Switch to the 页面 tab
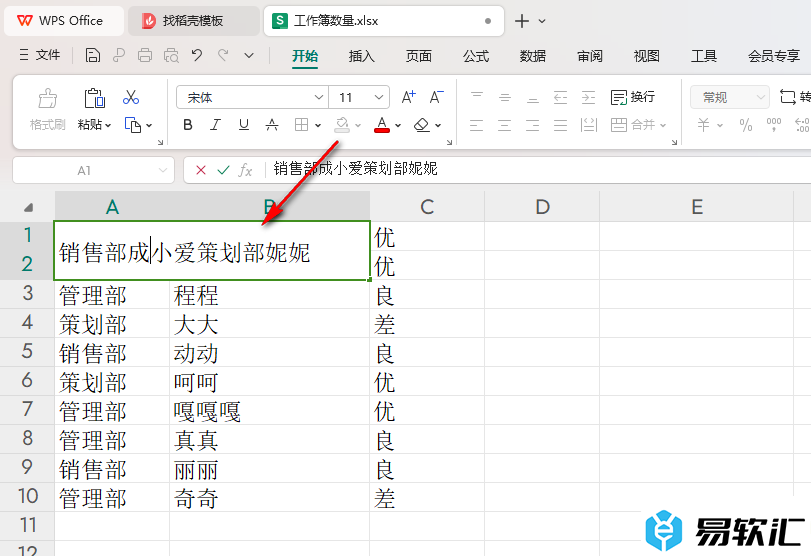811x556 pixels. pos(418,56)
